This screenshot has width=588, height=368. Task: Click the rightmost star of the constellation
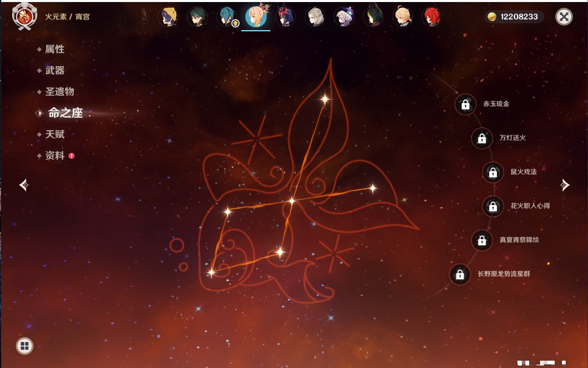373,188
